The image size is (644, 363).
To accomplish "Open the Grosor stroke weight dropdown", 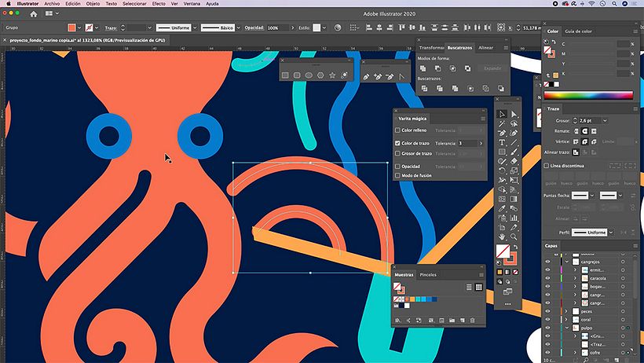I will [605, 120].
